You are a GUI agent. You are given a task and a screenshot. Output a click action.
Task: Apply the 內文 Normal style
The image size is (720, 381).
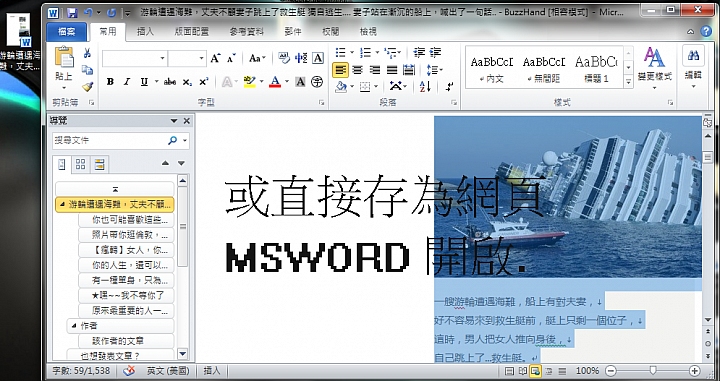pyautogui.click(x=491, y=68)
